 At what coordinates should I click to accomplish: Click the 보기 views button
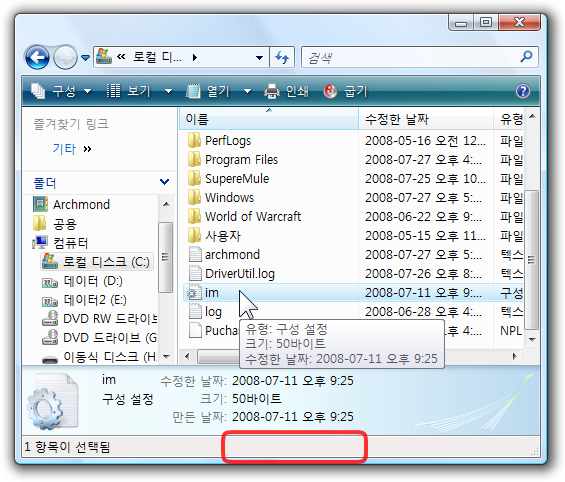point(128,91)
